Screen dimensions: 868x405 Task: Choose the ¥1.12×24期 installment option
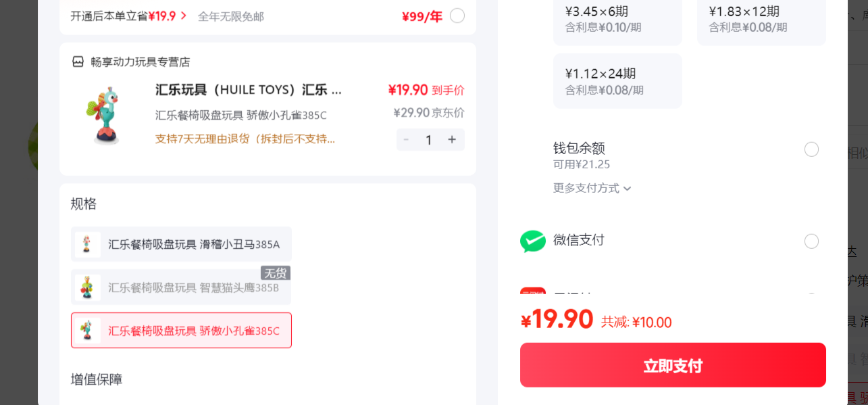pyautogui.click(x=617, y=80)
